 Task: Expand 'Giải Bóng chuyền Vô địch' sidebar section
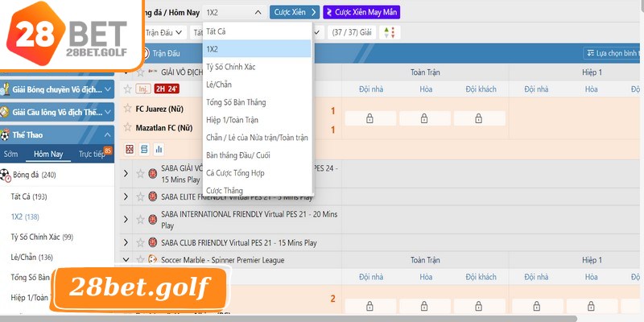(x=57, y=89)
